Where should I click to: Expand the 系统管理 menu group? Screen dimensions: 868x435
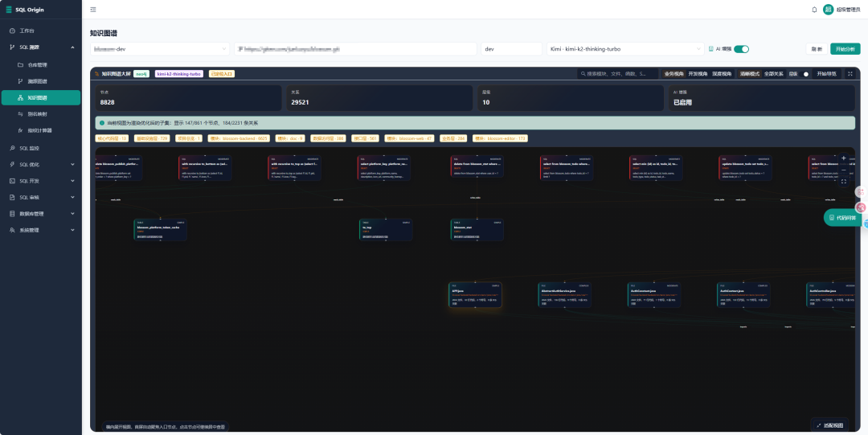coord(41,230)
